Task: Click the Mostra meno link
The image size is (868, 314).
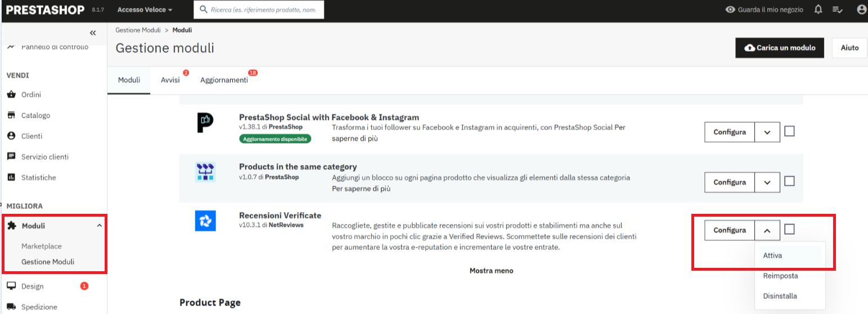Action: [491, 271]
